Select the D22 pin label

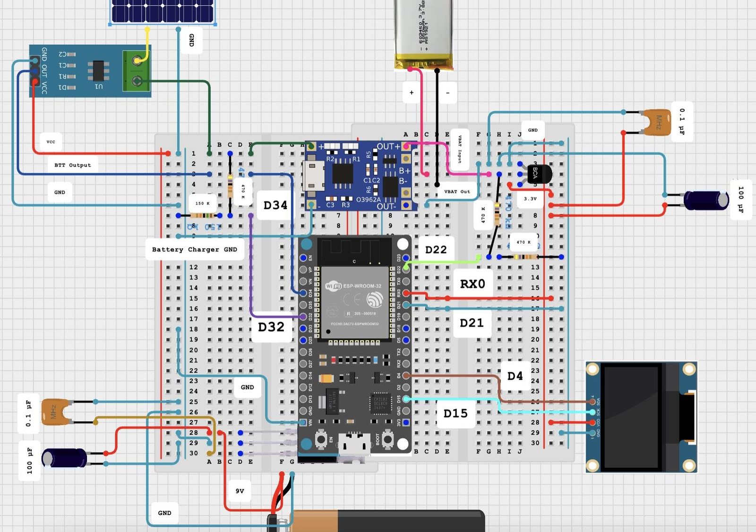pyautogui.click(x=436, y=250)
